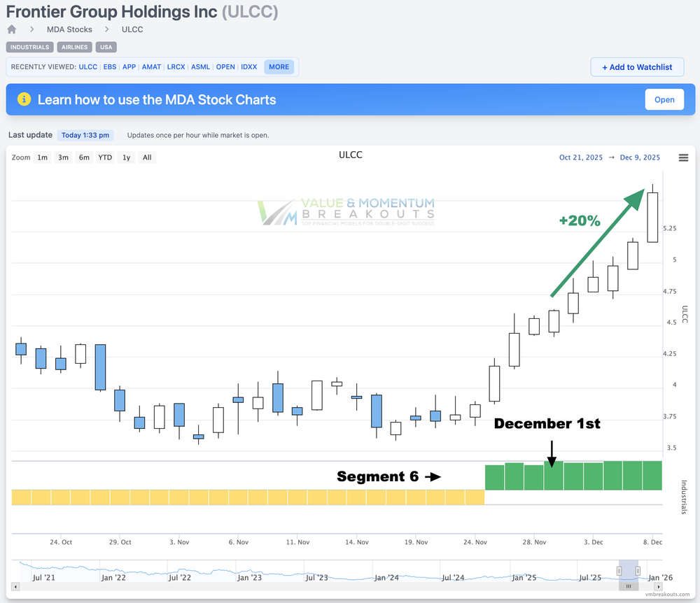Open the chart hamburger menu
Image resolution: width=700 pixels, height=603 pixels.
pyautogui.click(x=683, y=157)
